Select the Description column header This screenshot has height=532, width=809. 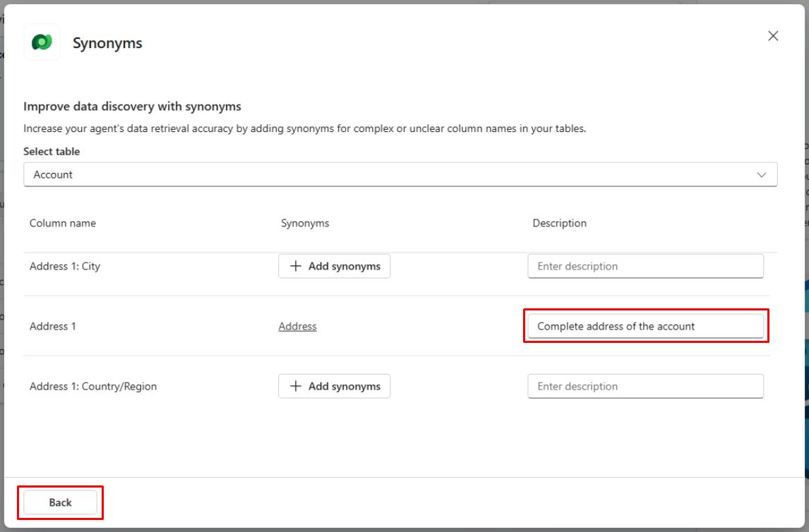point(560,223)
